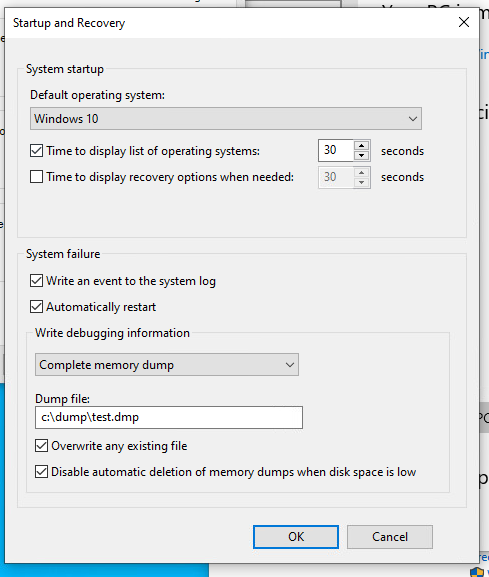Uncheck Overwrite any existing file
The image size is (489, 577).
42,446
